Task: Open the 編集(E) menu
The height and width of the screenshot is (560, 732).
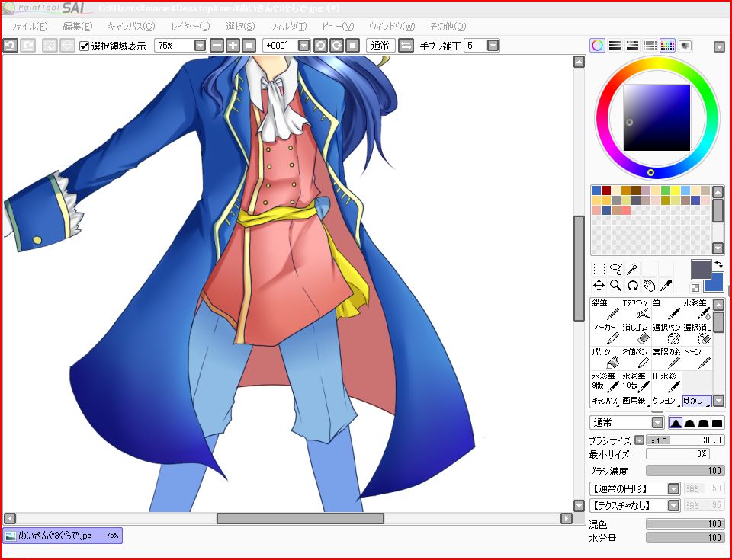Action: coord(78,27)
